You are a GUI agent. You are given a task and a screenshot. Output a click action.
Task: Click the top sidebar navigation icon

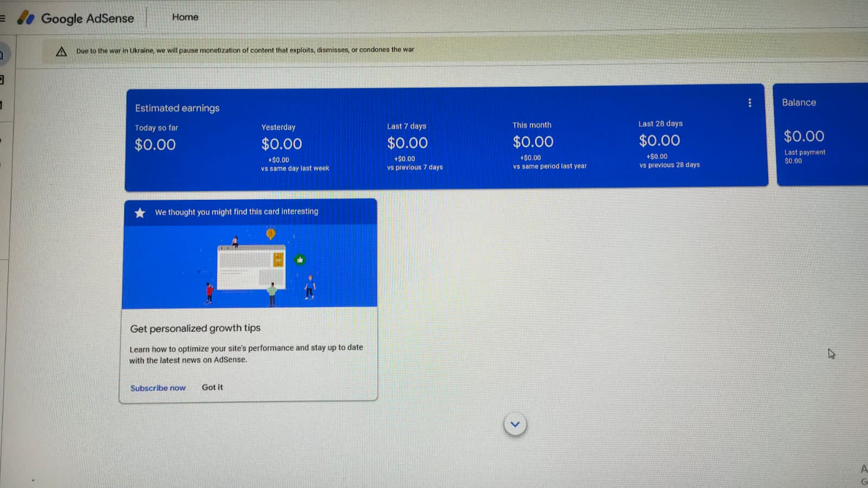[2, 54]
